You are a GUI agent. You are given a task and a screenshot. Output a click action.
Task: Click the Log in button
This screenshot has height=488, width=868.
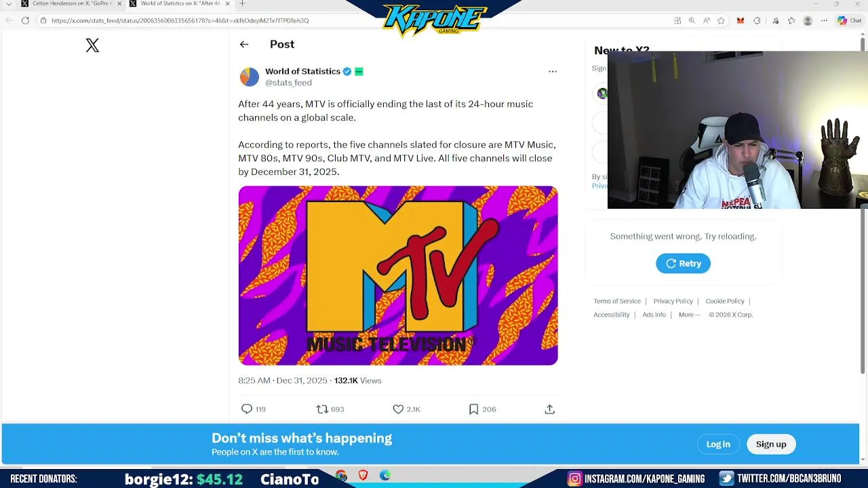click(x=718, y=444)
